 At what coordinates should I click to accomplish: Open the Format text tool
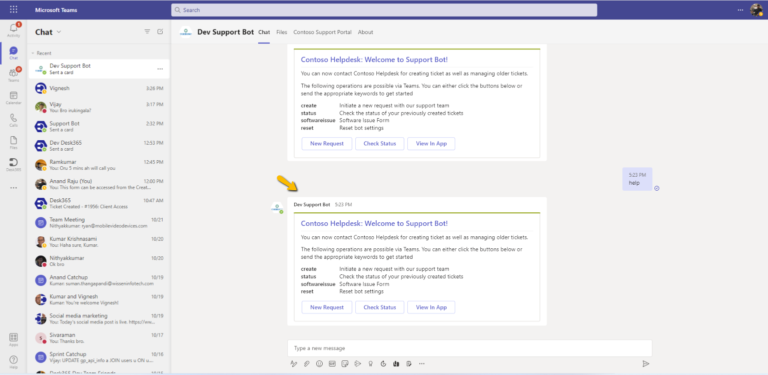(294, 363)
